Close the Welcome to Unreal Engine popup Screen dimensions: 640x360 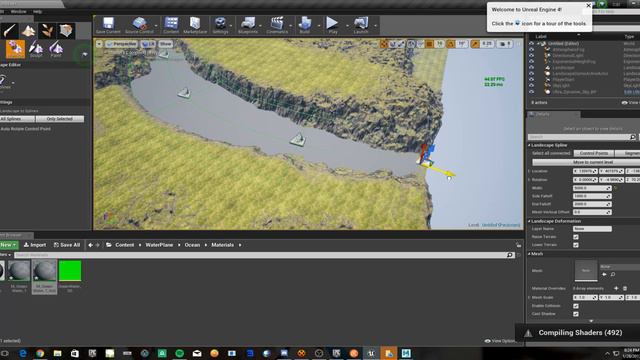tap(588, 6)
